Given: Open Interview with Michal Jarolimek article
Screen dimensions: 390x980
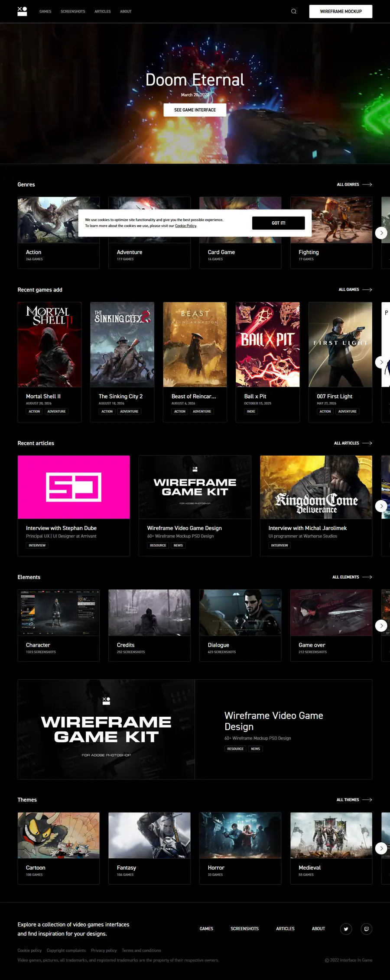Looking at the screenshot, I should click(x=316, y=505).
